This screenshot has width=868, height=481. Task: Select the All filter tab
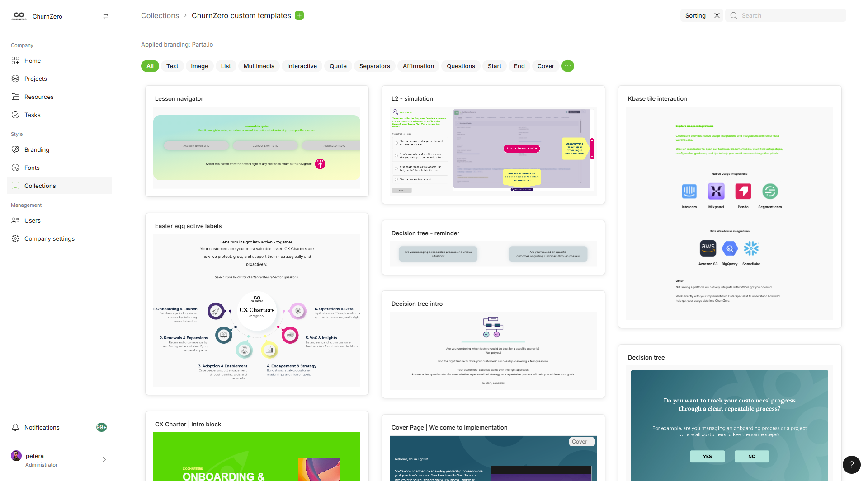tap(150, 66)
